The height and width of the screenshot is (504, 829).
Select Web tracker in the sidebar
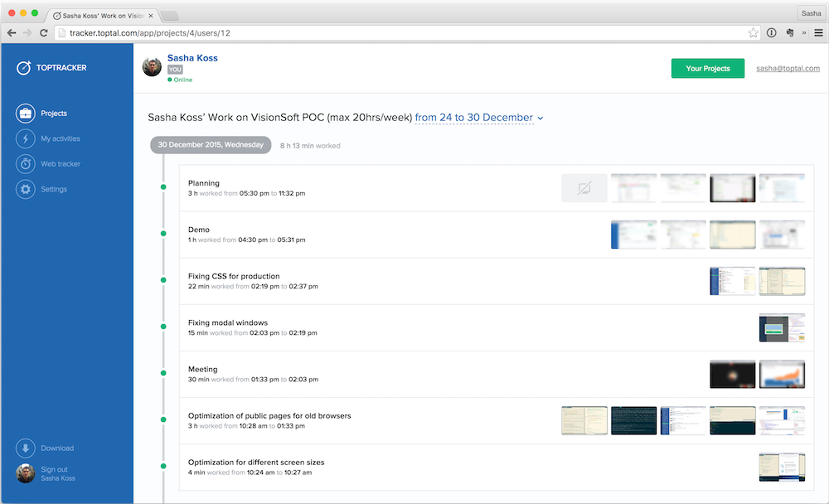pyautogui.click(x=61, y=164)
